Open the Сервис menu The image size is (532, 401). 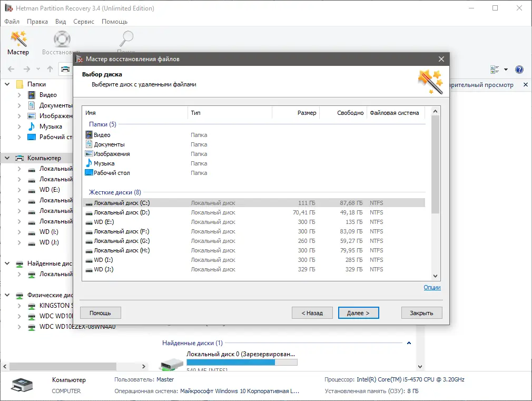click(x=83, y=22)
